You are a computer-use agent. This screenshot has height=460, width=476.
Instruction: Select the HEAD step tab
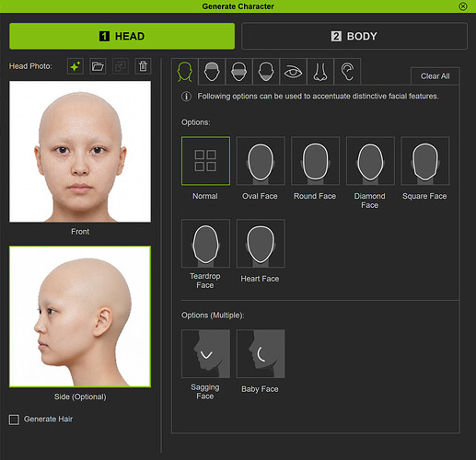point(122,36)
